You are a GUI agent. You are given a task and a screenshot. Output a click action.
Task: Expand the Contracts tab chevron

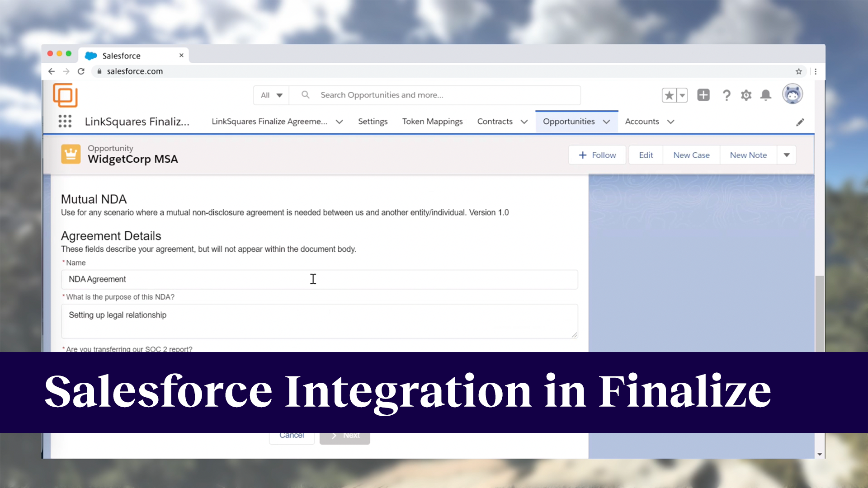point(524,121)
